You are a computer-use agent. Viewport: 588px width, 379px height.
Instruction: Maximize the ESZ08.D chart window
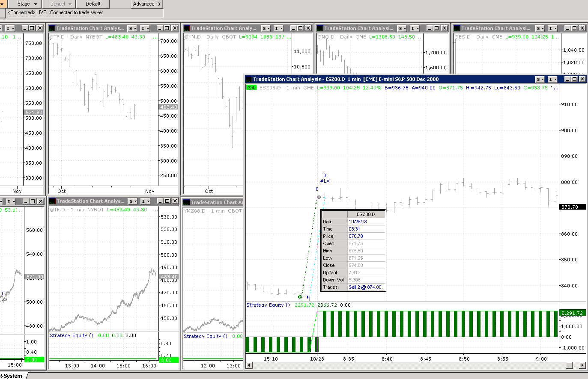[x=575, y=79]
